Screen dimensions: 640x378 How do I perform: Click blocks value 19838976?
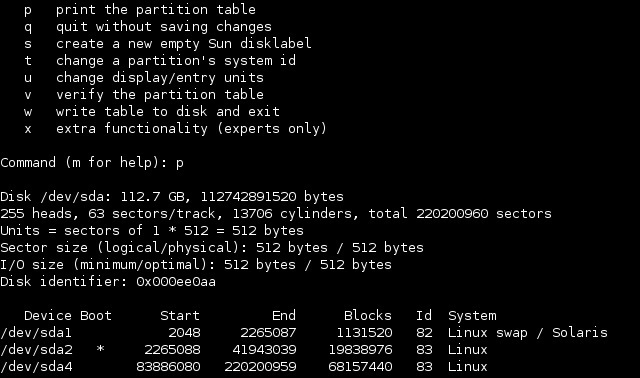[360, 350]
